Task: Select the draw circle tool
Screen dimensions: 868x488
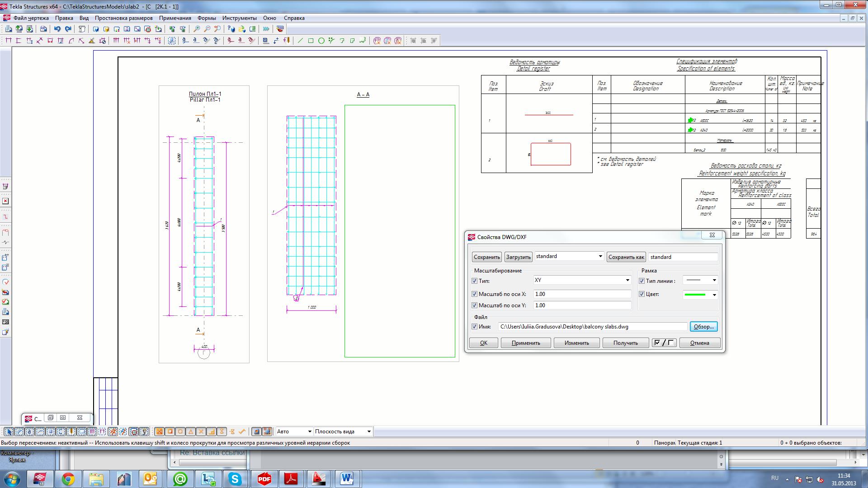Action: click(321, 41)
